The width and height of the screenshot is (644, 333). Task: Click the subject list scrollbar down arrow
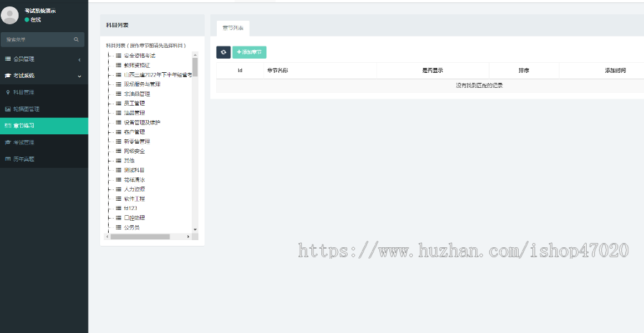[x=195, y=229]
